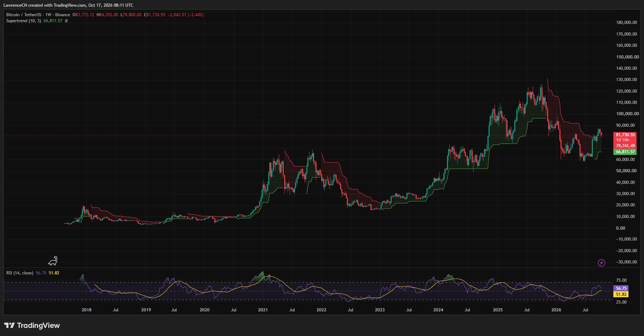Screen dimensions: 644x336
Task: Click the 180,000.00 price axis label
Action: click(626, 23)
